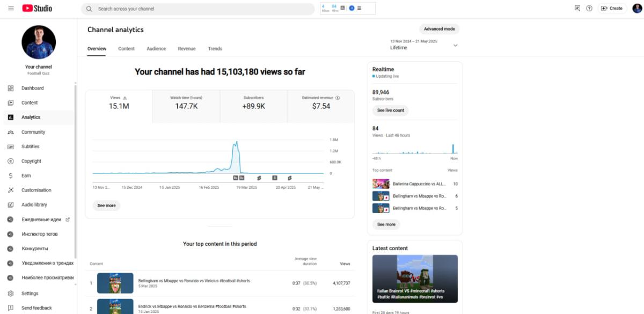This screenshot has width=644, height=314.
Task: Open the Send feedback link
Action: pos(36,308)
